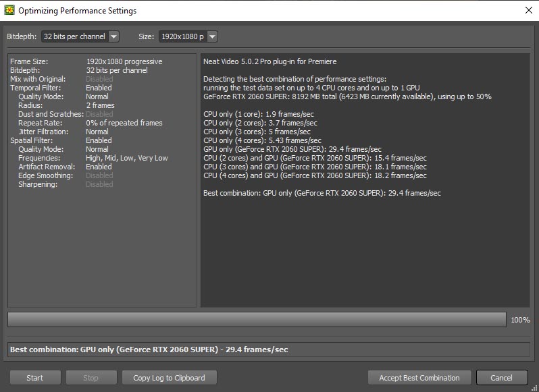Click the Neat Video app icon in title bar
The image size is (539, 392).
point(9,10)
